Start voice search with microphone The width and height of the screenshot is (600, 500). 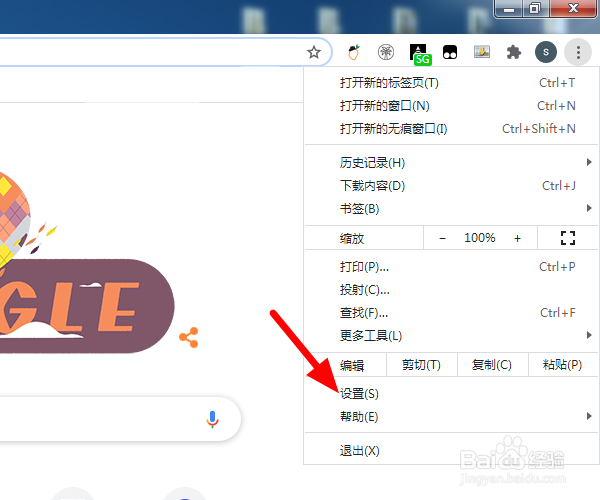pos(212,419)
